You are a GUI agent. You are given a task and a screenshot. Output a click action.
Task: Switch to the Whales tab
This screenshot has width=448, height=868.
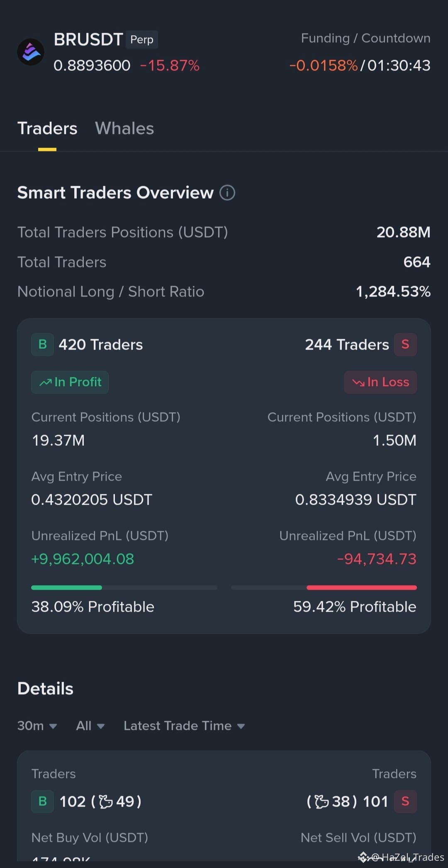(124, 129)
